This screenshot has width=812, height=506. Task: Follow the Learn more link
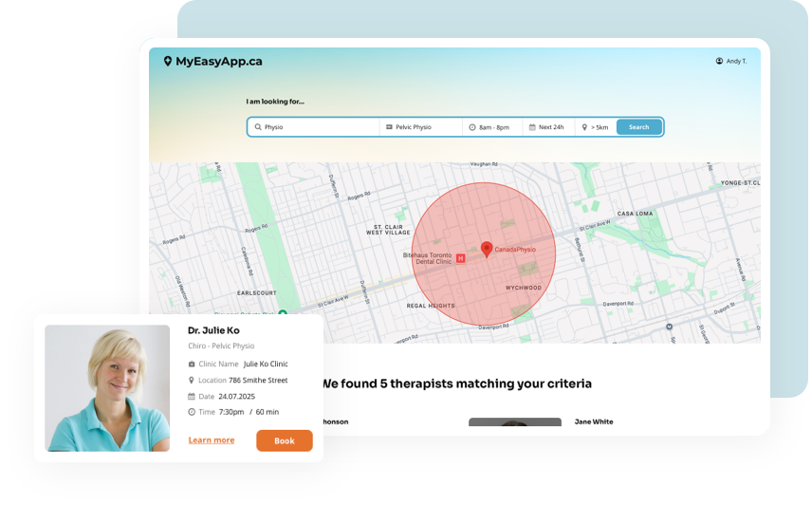click(x=212, y=440)
